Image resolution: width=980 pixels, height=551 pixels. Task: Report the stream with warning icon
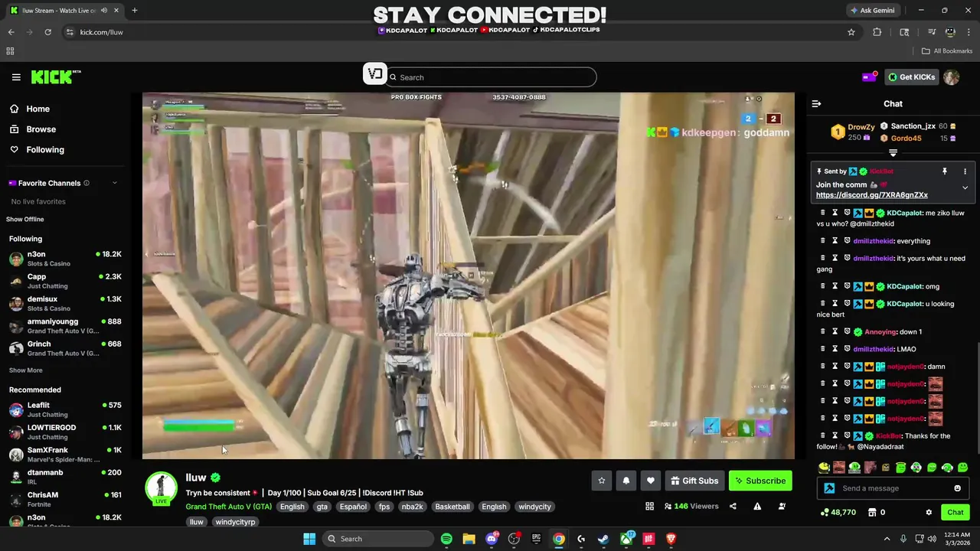click(x=757, y=506)
